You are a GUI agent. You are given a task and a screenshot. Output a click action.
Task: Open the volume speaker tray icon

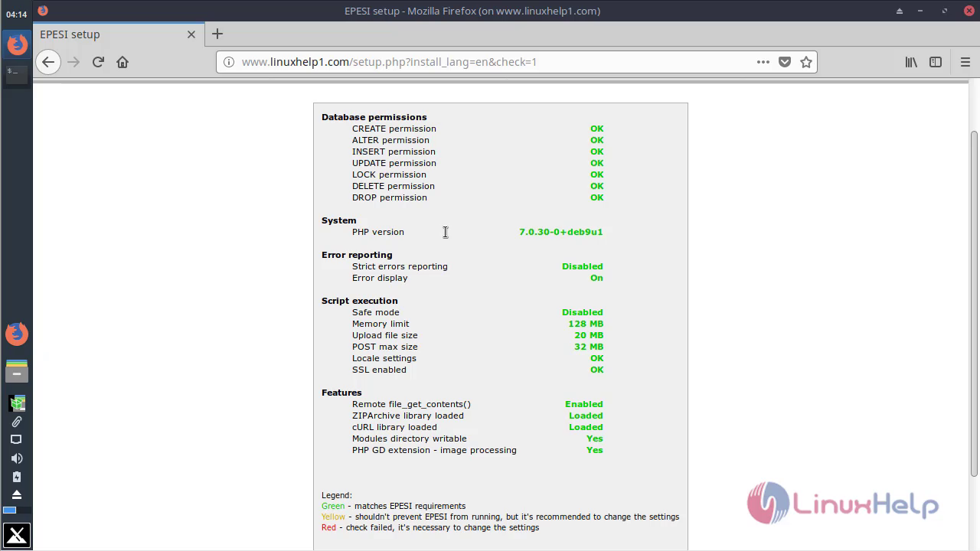click(17, 458)
